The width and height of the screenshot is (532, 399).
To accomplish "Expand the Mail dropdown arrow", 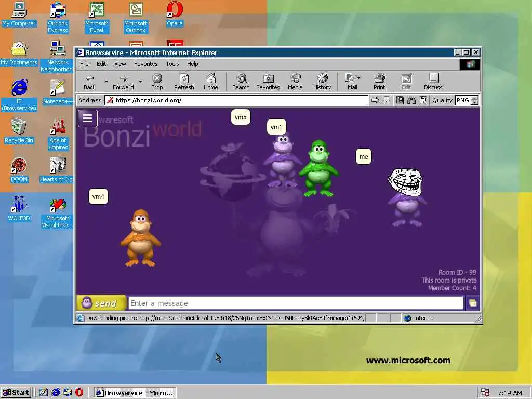I will 359,78.
